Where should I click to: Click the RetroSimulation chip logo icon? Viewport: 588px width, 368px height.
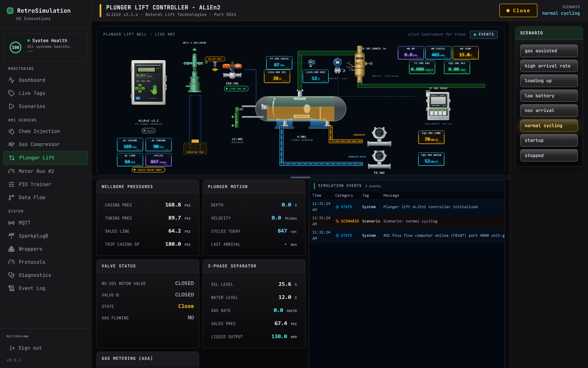pyautogui.click(x=10, y=10)
